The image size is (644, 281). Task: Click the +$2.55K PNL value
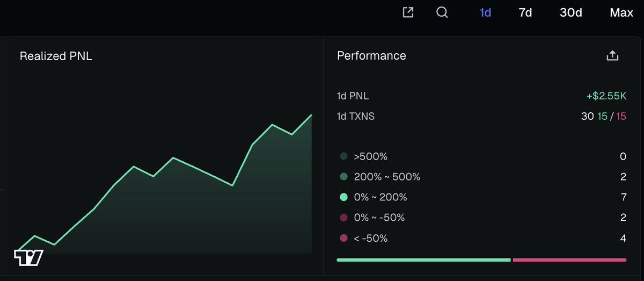click(606, 96)
